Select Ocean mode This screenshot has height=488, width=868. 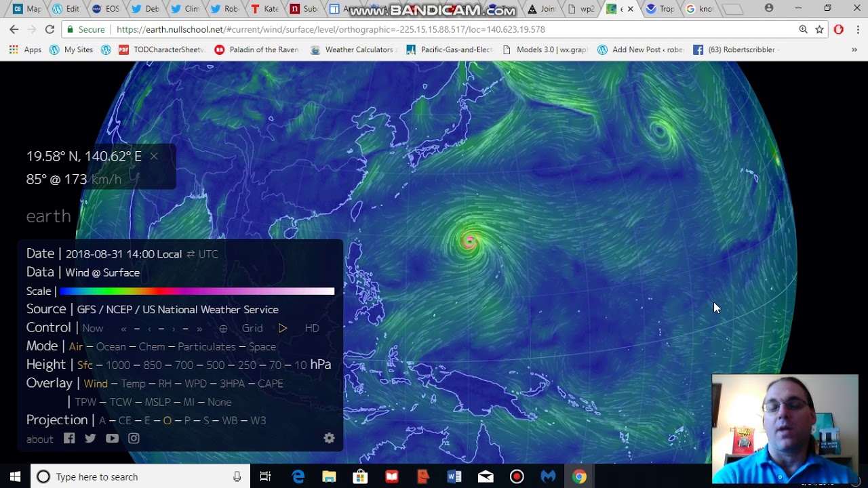click(111, 346)
